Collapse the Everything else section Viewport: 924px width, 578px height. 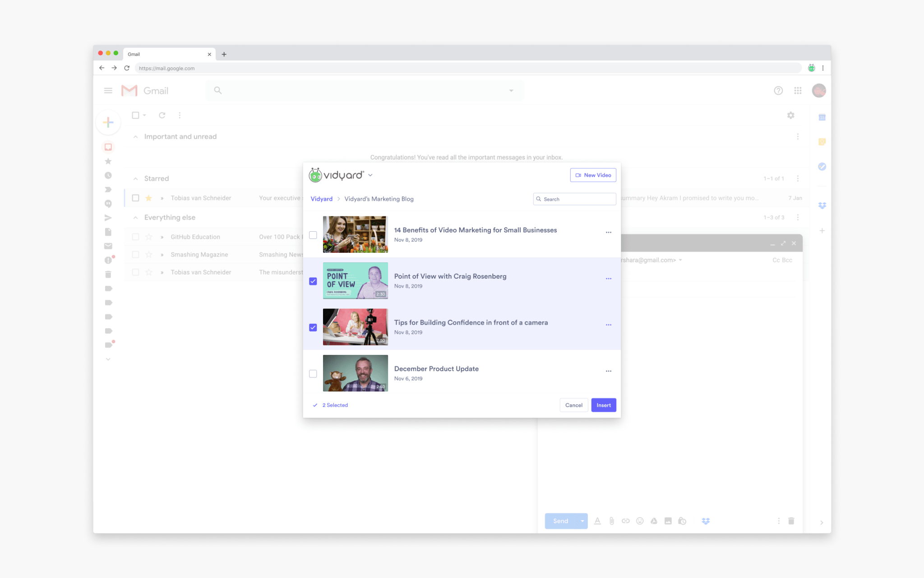[135, 218]
